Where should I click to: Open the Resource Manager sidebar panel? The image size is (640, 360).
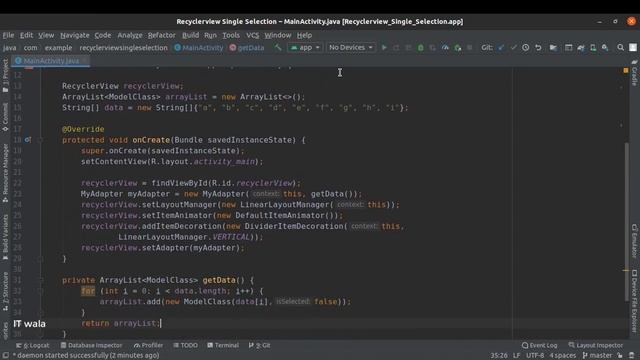click(x=5, y=173)
